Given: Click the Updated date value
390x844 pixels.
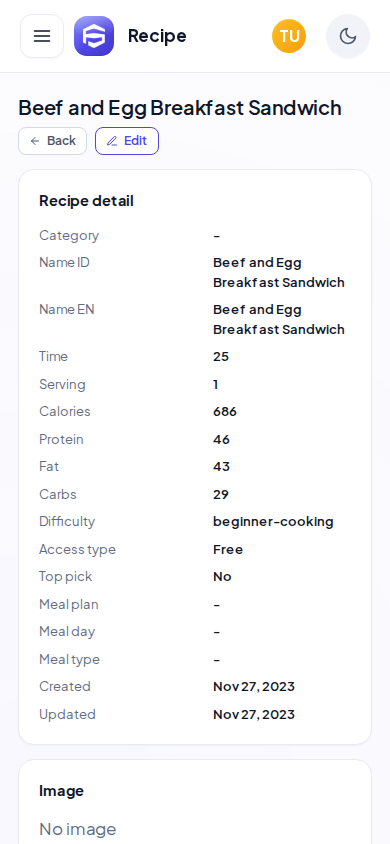Looking at the screenshot, I should click(x=254, y=715).
